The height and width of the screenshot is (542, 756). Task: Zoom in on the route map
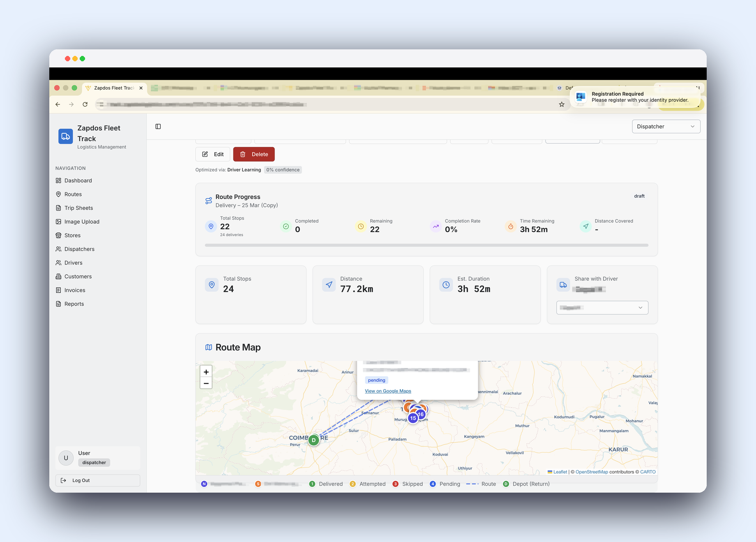tap(206, 372)
